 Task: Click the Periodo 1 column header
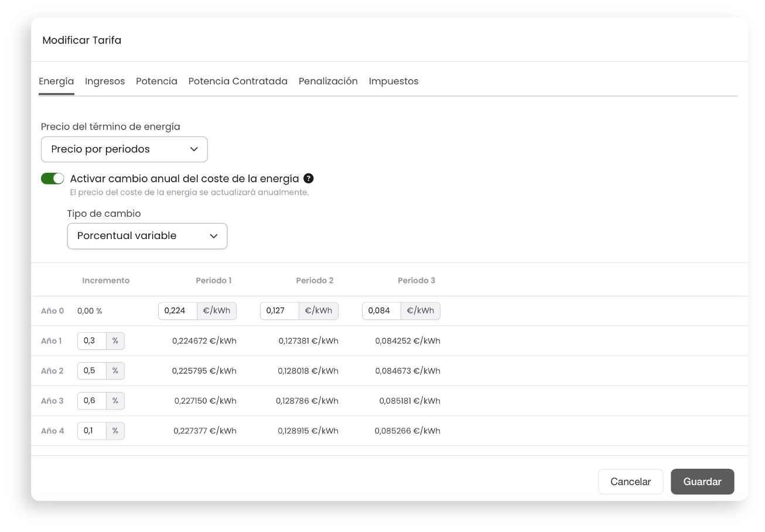[214, 281]
